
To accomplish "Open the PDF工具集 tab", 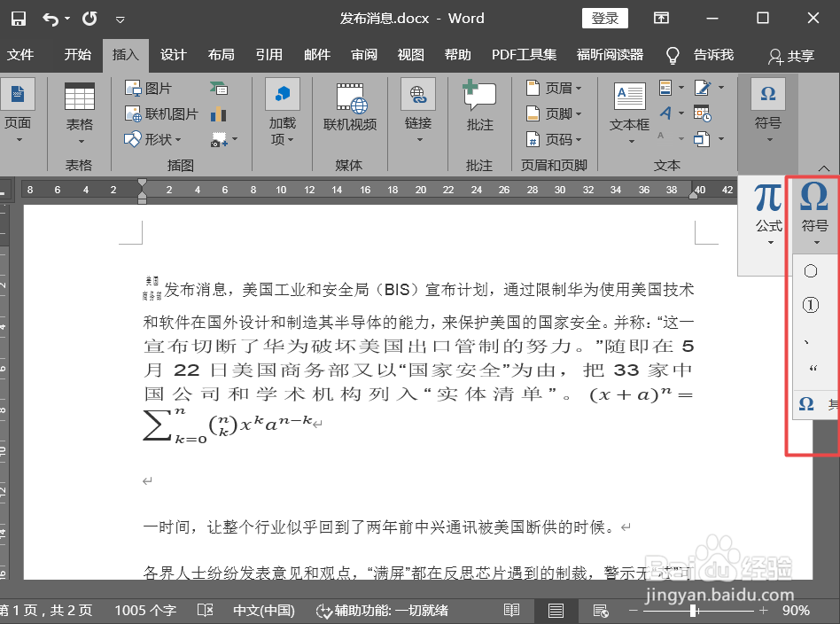I will (524, 55).
